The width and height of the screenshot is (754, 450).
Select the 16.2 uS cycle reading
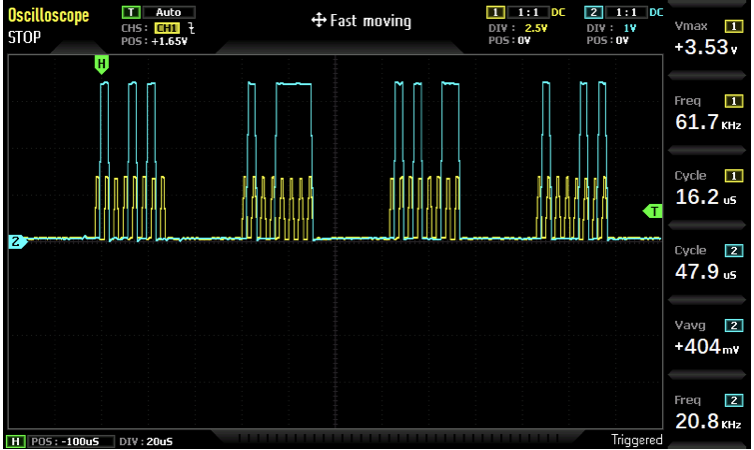pos(706,197)
